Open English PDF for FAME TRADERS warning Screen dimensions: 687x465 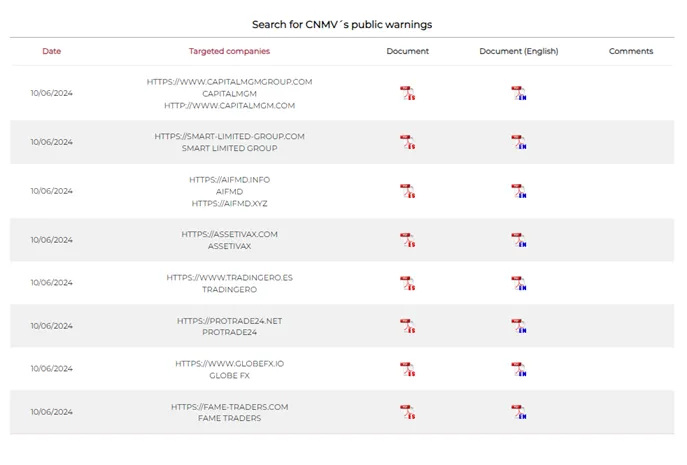tap(519, 412)
